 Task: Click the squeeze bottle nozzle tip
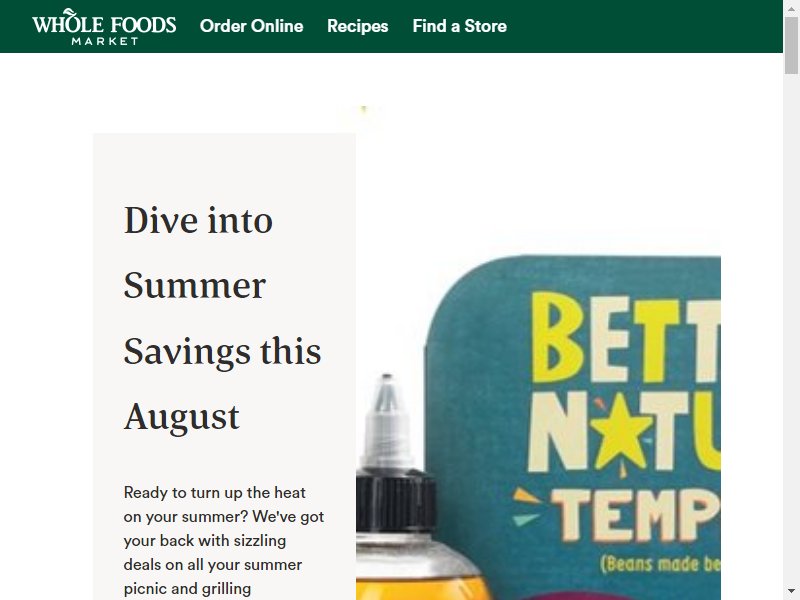click(x=387, y=389)
